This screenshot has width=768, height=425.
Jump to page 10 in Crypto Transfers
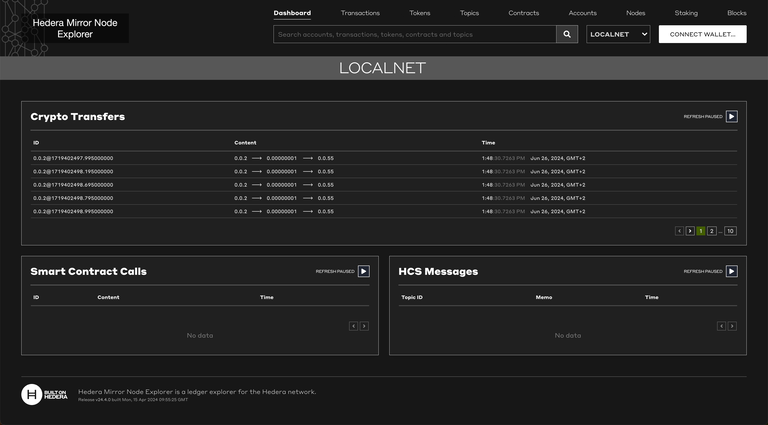pyautogui.click(x=730, y=231)
